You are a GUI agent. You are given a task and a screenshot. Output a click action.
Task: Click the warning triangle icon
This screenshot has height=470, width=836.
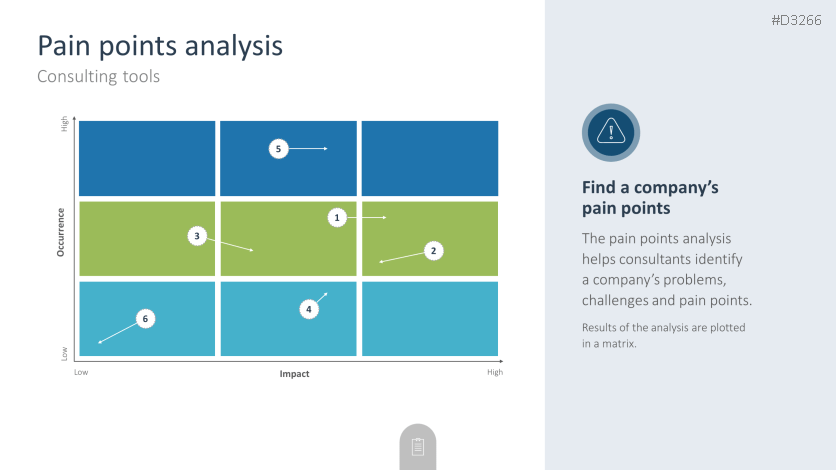pos(610,131)
